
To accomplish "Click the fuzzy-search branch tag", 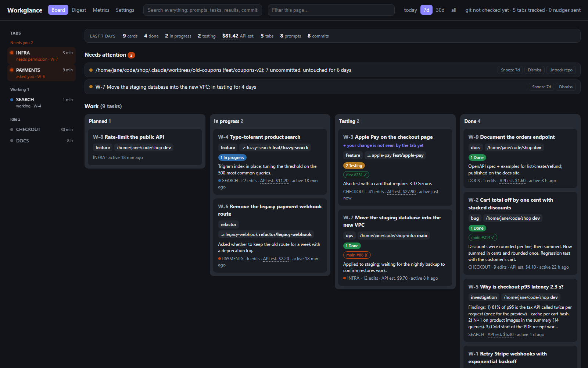I will [x=275, y=148].
